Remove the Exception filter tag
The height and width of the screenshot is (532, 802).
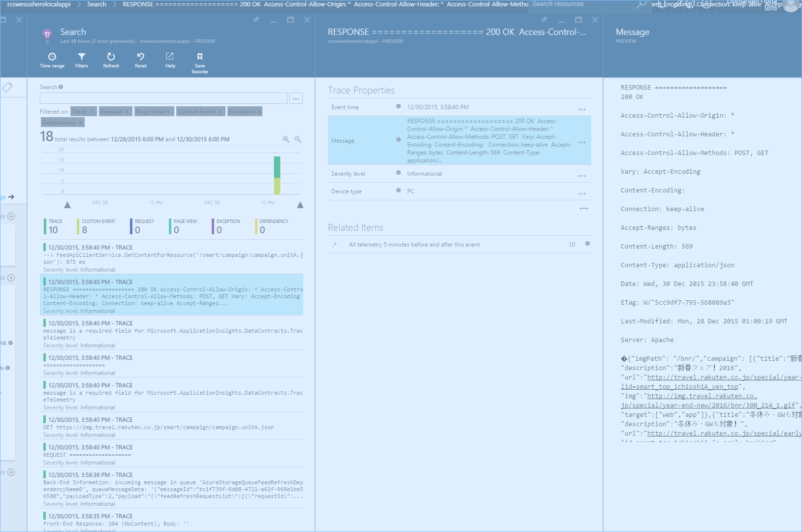(259, 112)
